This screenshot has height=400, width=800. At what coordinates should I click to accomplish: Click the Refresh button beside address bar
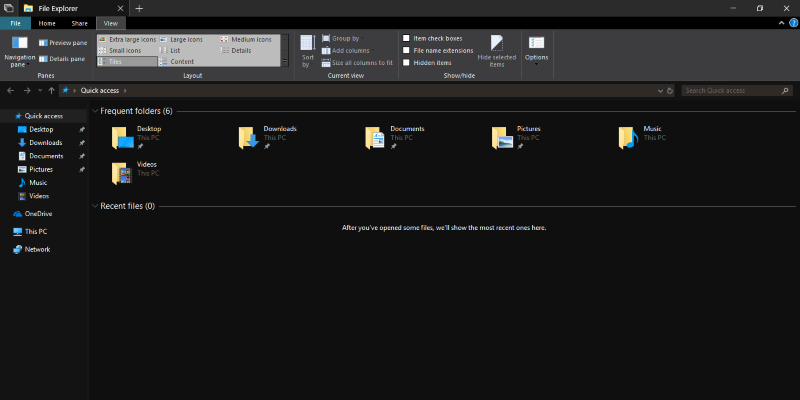point(669,90)
